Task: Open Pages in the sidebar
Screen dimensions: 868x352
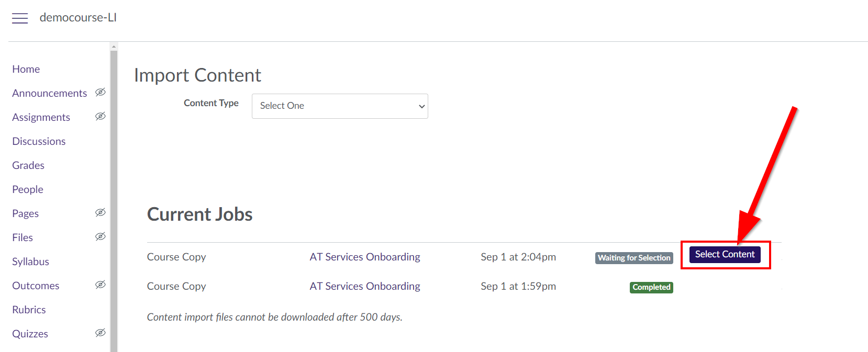Action: click(26, 213)
